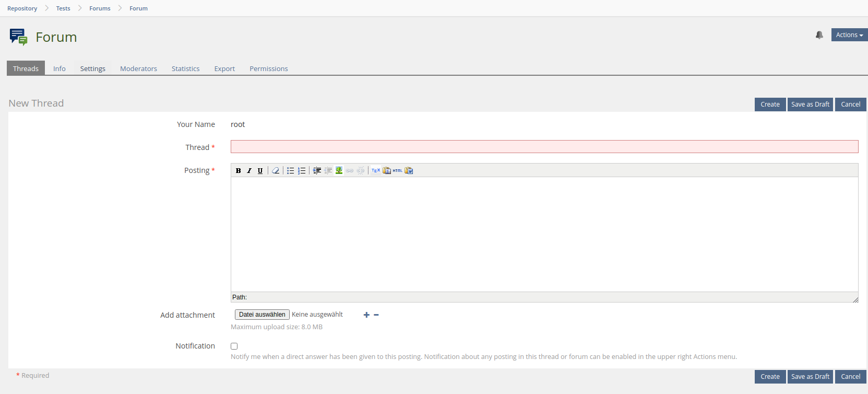This screenshot has height=394, width=868.
Task: Choose a file with Datei auswählen
Action: tap(262, 315)
